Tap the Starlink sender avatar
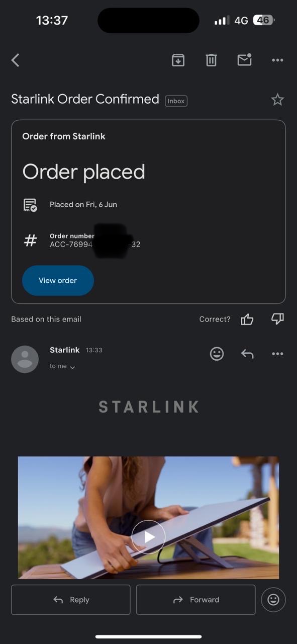The image size is (297, 644). tap(25, 359)
